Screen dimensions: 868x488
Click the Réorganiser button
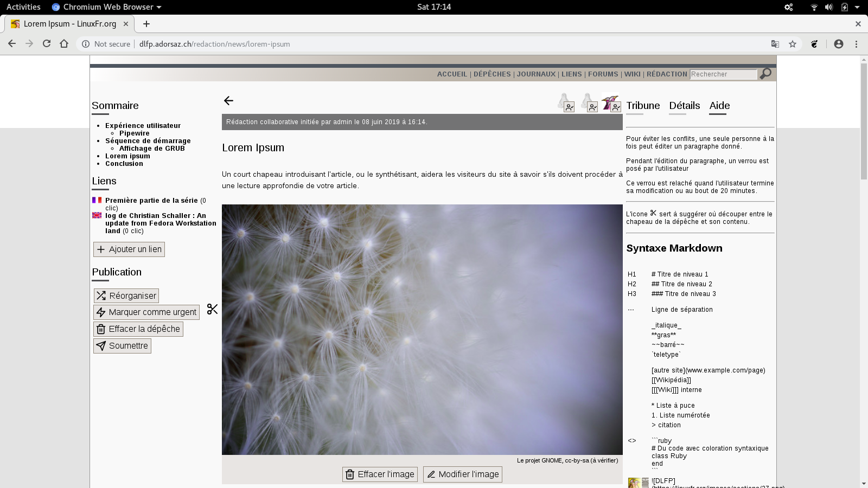click(x=126, y=296)
